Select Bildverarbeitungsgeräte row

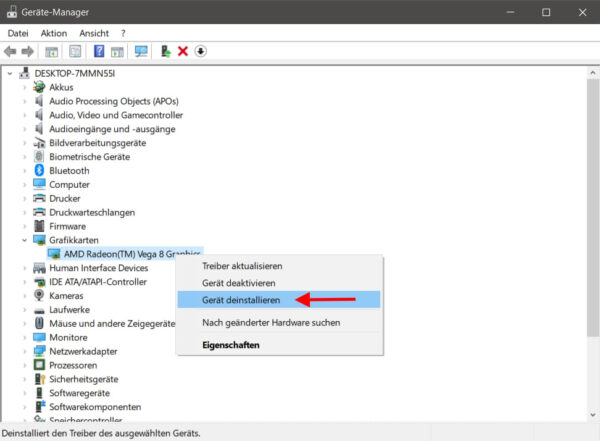pyautogui.click(x=98, y=143)
